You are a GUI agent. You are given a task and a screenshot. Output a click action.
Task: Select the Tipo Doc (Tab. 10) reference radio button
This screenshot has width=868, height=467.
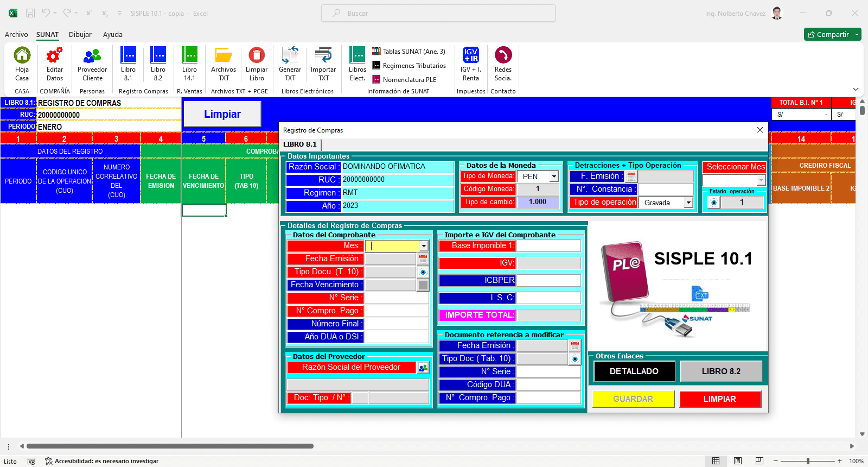click(575, 359)
